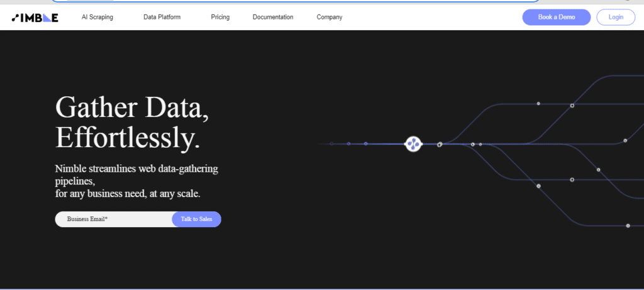644x290 pixels.
Task: Click the node dot immediately right of the hub icon
Action: tap(440, 144)
